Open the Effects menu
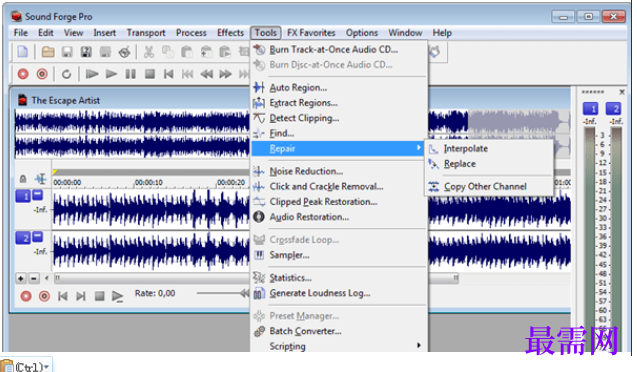The height and width of the screenshot is (372, 637). click(x=230, y=32)
